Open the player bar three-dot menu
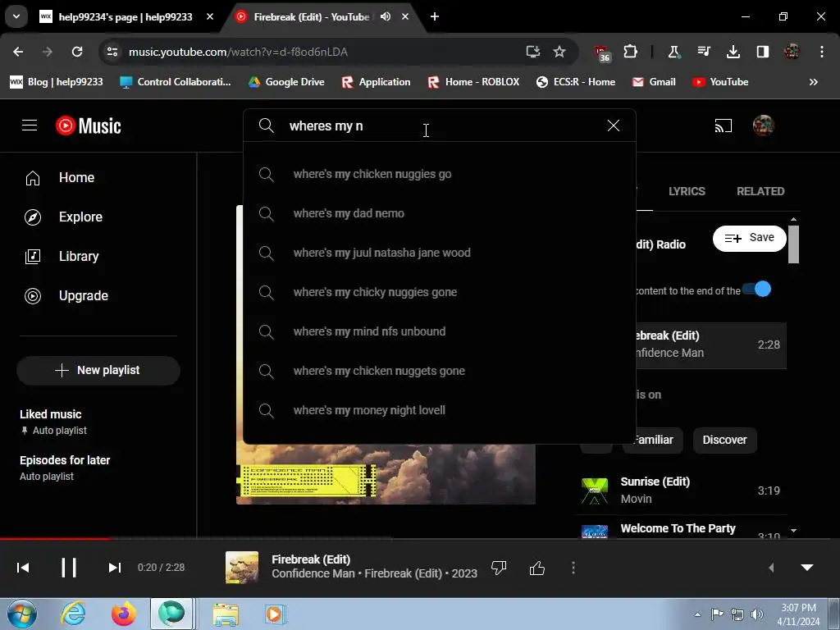The height and width of the screenshot is (630, 840). coord(573,568)
